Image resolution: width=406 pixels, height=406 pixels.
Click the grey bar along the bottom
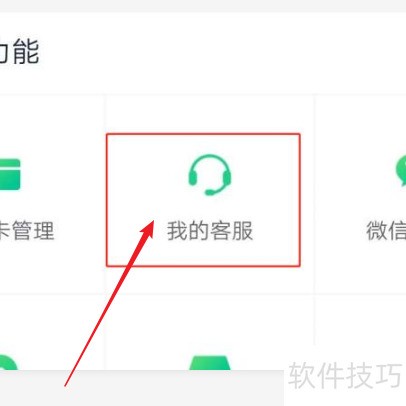pyautogui.click(x=142, y=388)
